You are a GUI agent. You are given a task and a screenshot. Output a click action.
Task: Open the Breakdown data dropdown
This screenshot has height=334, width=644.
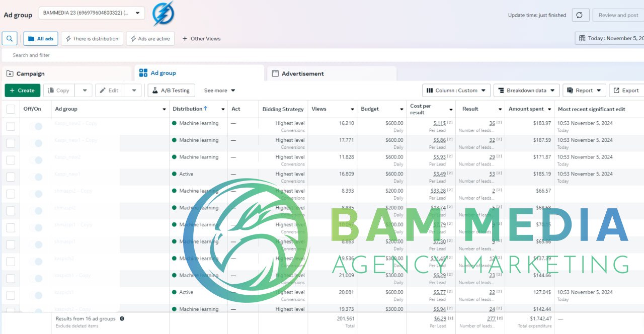[x=527, y=91]
